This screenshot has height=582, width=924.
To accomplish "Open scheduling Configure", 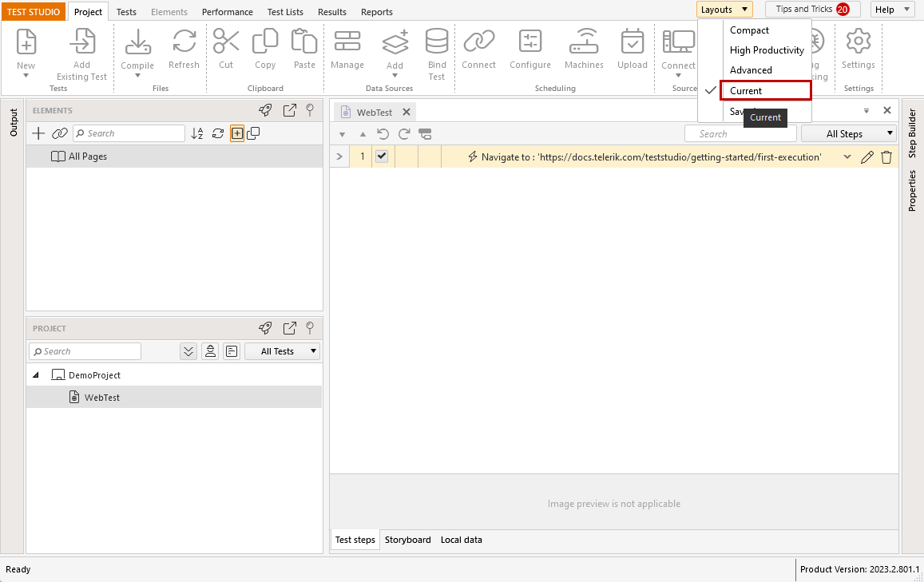I will pyautogui.click(x=529, y=42).
